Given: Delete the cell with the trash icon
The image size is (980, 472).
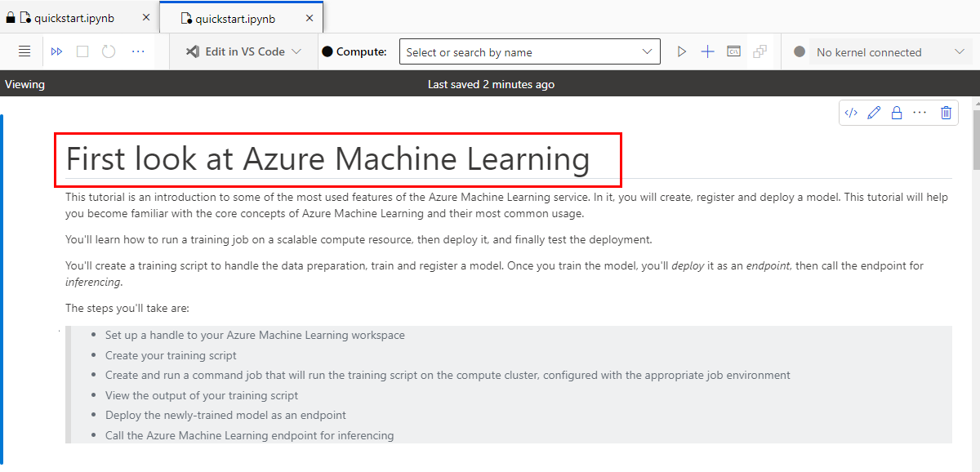Looking at the screenshot, I should [946, 113].
